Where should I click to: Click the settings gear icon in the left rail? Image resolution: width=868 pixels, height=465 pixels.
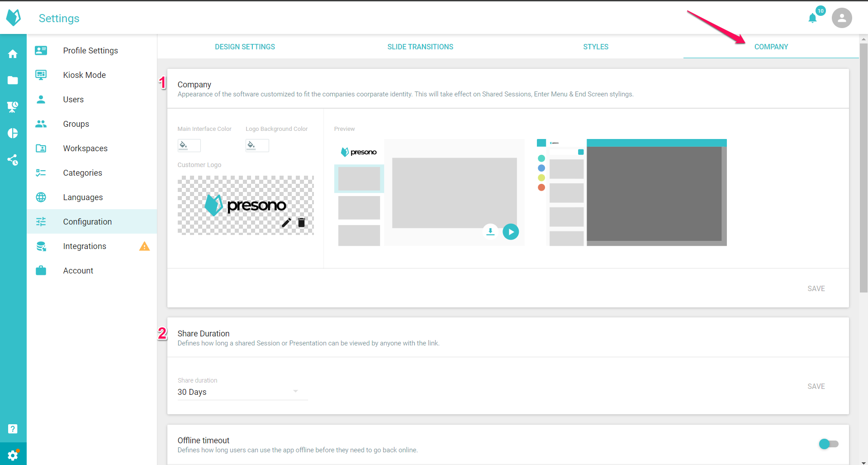click(x=13, y=455)
